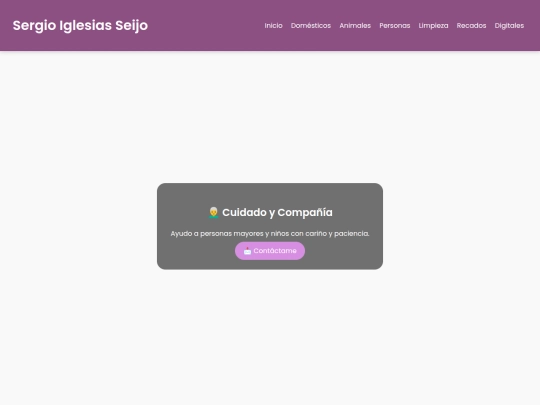This screenshot has width=540, height=405.
Task: Select the Personas nav item
Action: (x=395, y=25)
